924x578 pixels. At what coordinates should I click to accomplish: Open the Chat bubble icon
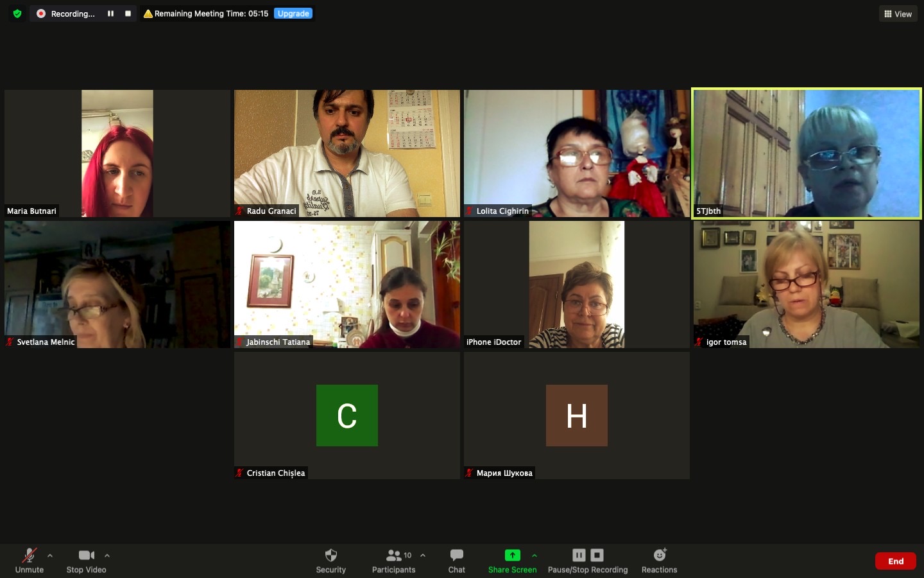click(x=456, y=556)
